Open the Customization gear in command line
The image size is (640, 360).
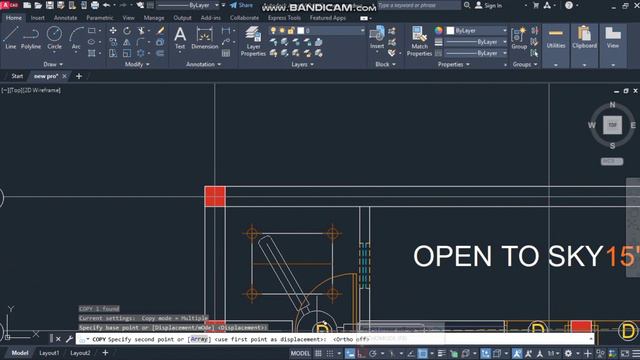pos(69,339)
